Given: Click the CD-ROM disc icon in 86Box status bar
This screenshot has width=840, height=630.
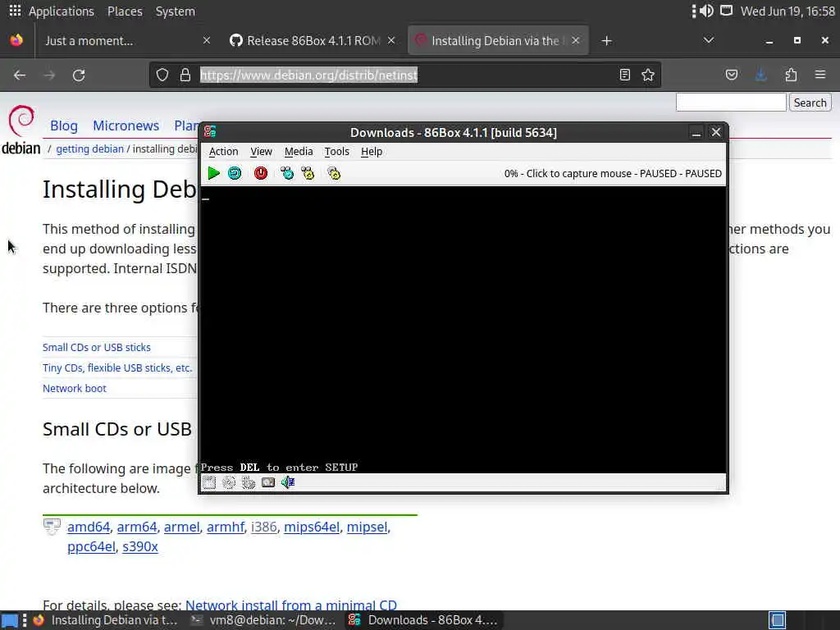Looking at the screenshot, I should click(229, 482).
